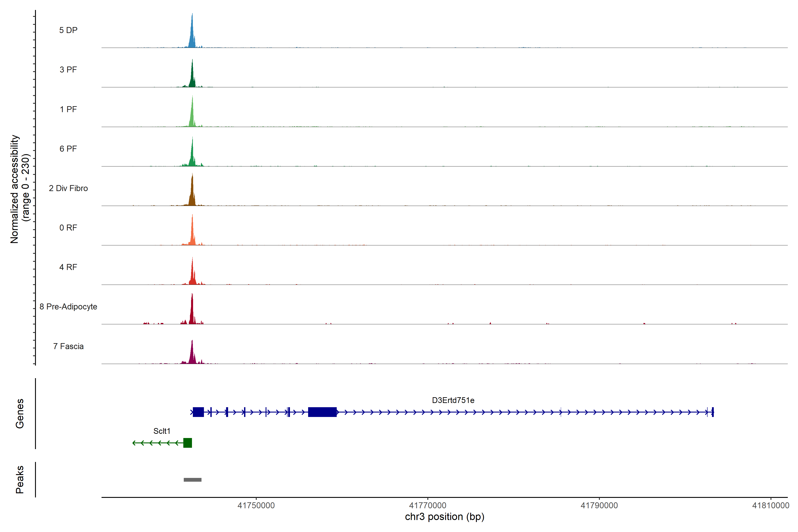The height and width of the screenshot is (532, 798).
Task: Select the 8 Pre-Adipocyte label
Action: click(68, 307)
